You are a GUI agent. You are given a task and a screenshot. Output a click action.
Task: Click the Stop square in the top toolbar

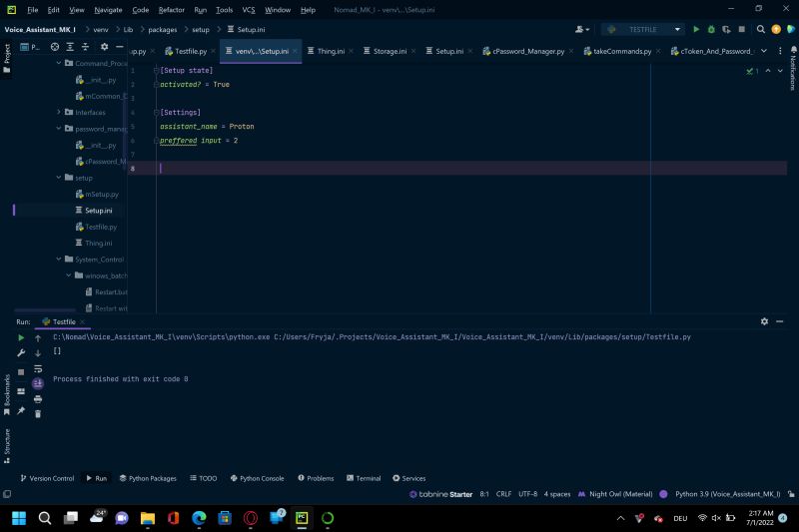742,30
